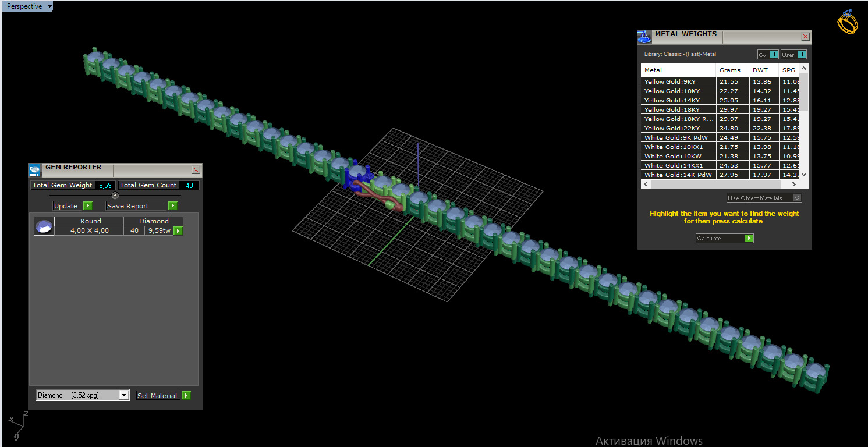This screenshot has width=868, height=447.
Task: Click the Metal Weights panel scale icon
Action: coord(644,37)
